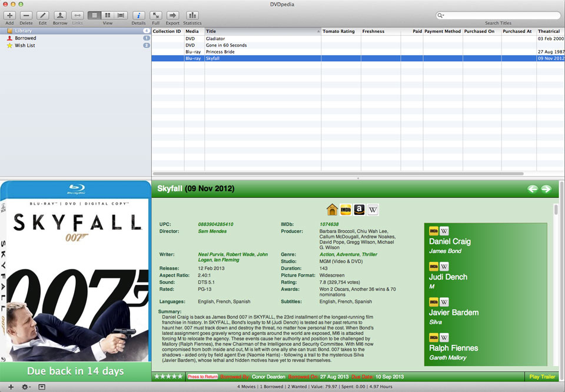The image size is (565, 392).
Task: Click the Export toolbar icon
Action: [172, 15]
